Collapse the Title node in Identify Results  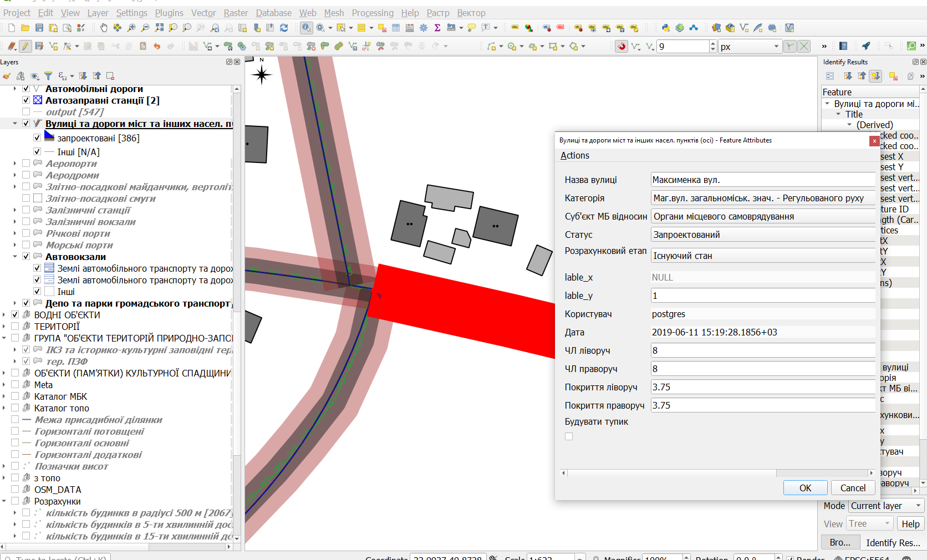coord(839,114)
